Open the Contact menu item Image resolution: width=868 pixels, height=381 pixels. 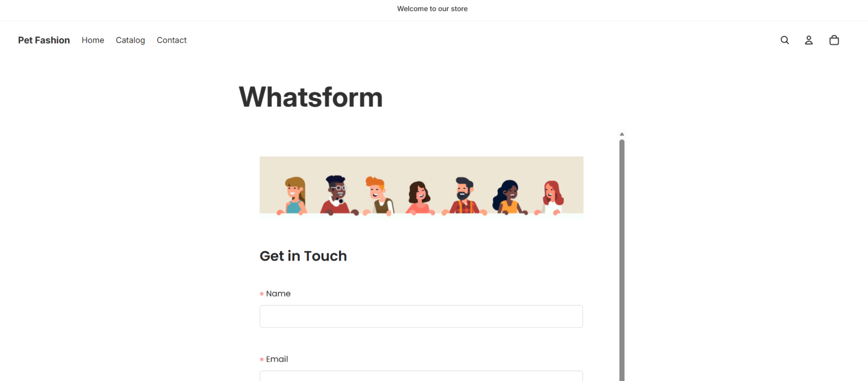pyautogui.click(x=171, y=40)
